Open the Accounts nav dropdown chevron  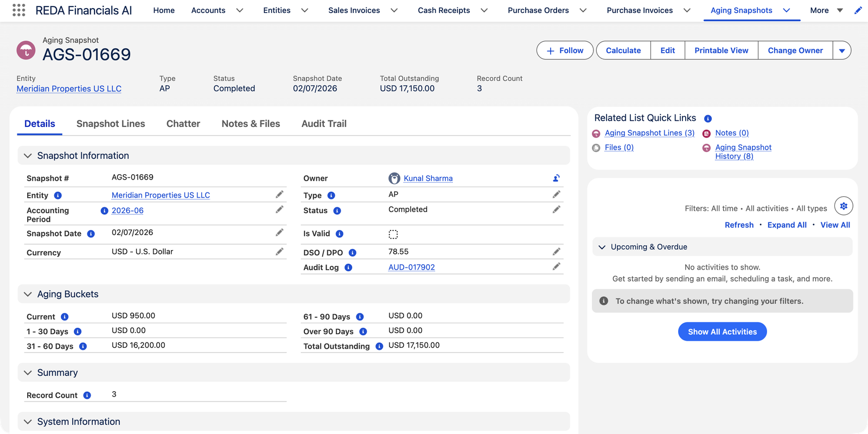240,10
